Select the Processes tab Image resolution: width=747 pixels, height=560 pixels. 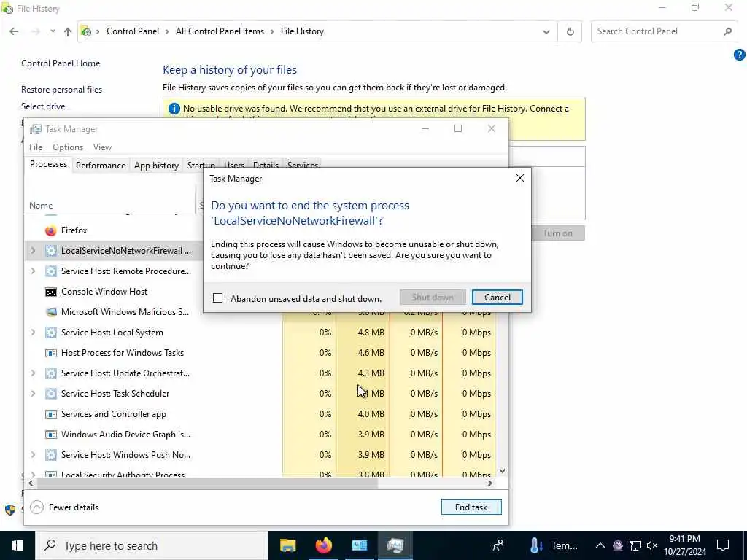pyautogui.click(x=48, y=164)
